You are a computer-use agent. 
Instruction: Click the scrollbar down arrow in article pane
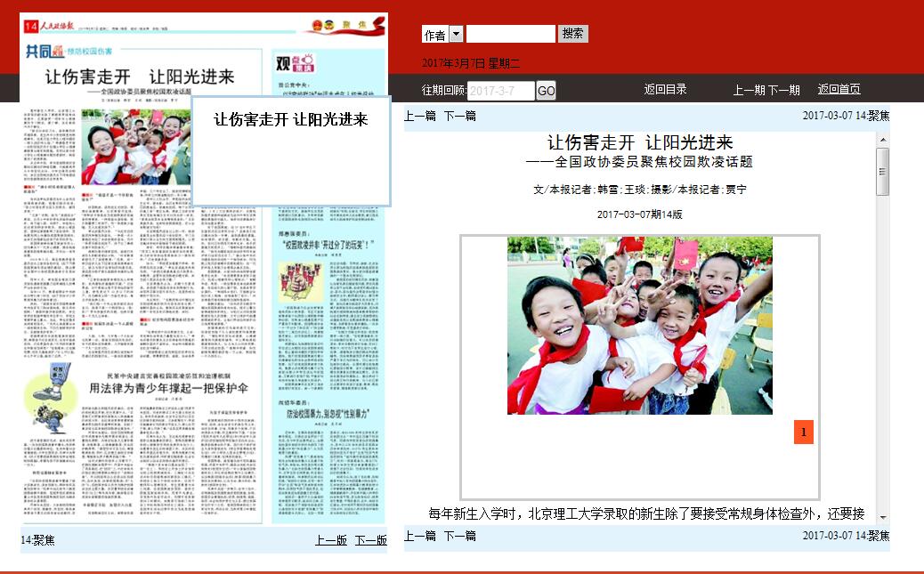click(883, 516)
